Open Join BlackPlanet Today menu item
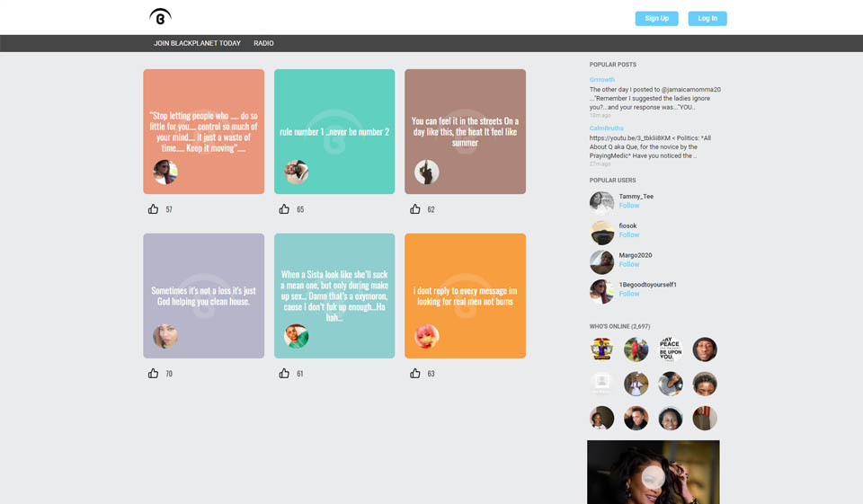 (x=197, y=43)
